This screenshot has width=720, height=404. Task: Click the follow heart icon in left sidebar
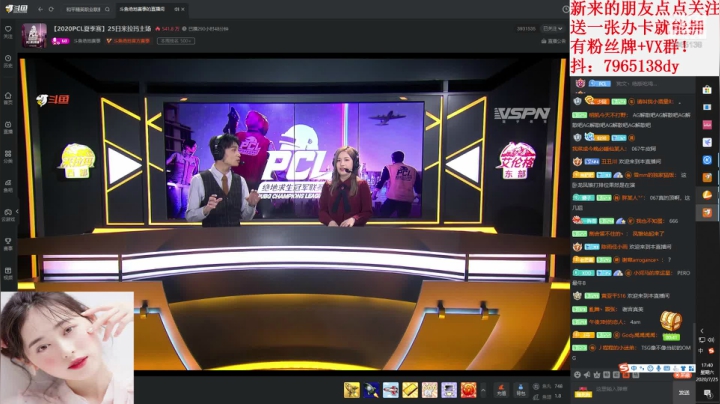click(8, 31)
